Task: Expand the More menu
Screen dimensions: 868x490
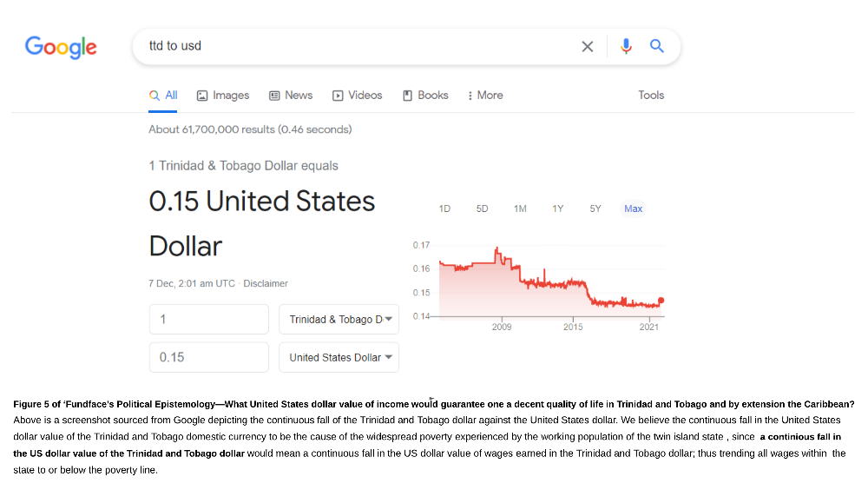Action: click(485, 96)
